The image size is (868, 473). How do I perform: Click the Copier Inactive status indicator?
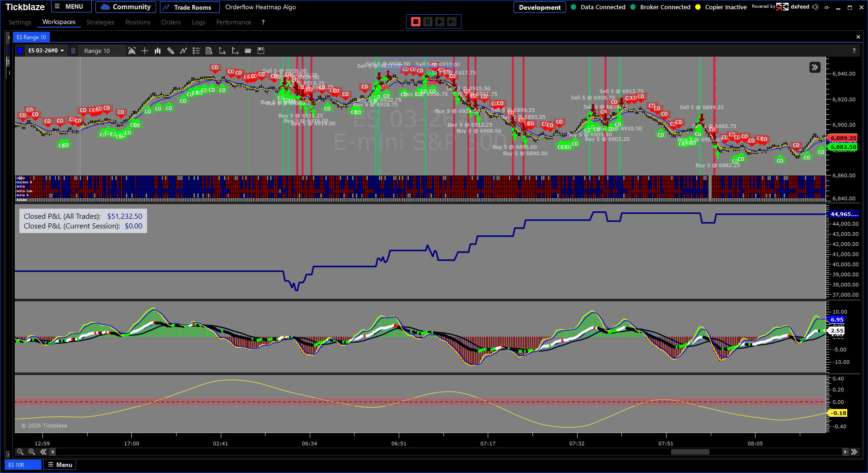(x=721, y=7)
